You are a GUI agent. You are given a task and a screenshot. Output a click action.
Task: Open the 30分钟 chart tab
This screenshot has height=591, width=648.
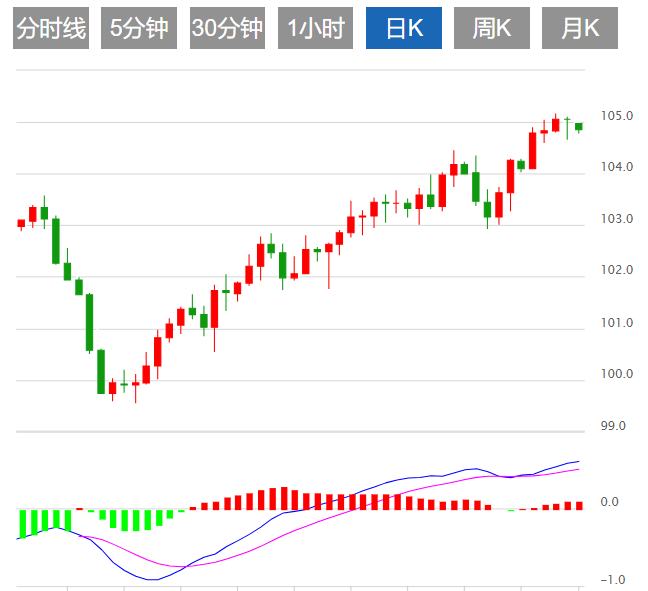pyautogui.click(x=227, y=29)
